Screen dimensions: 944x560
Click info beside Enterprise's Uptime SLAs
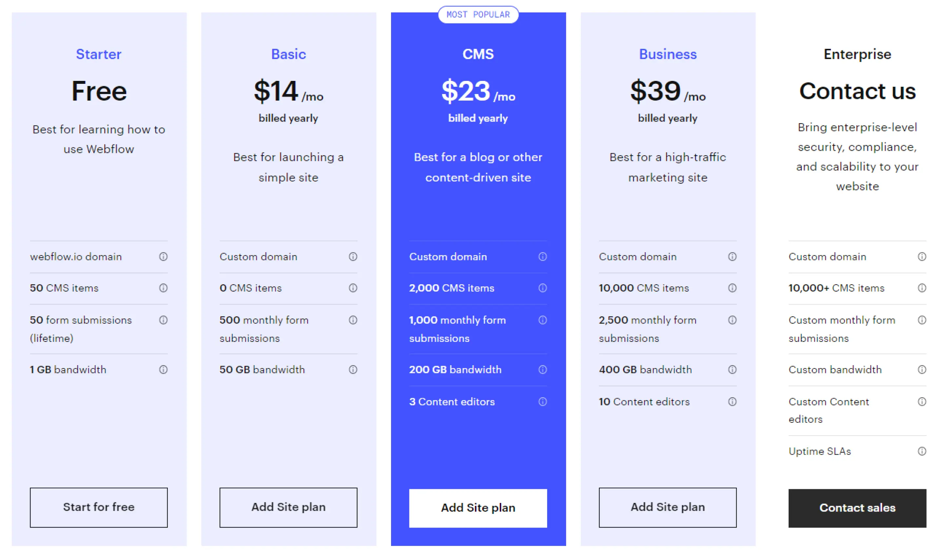click(x=922, y=451)
